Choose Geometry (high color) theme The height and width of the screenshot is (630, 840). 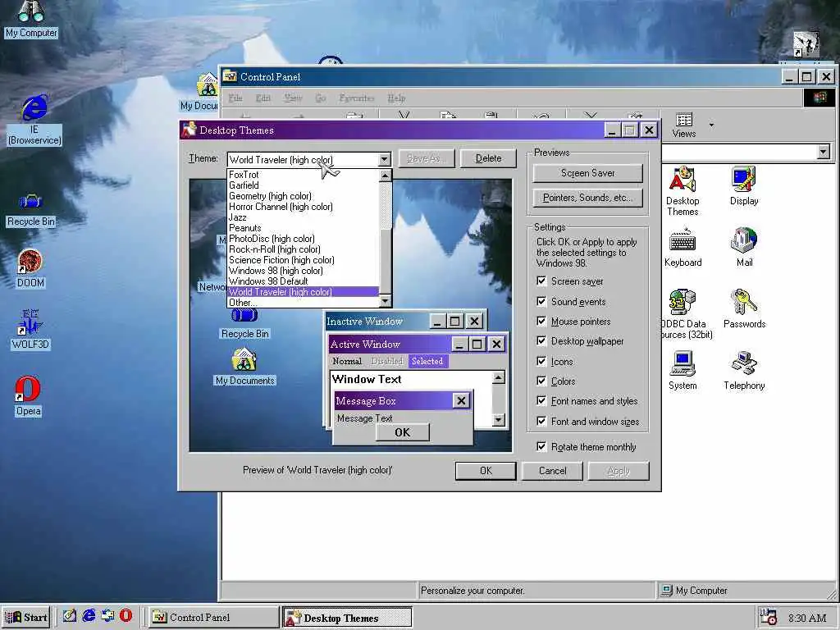[x=304, y=196]
